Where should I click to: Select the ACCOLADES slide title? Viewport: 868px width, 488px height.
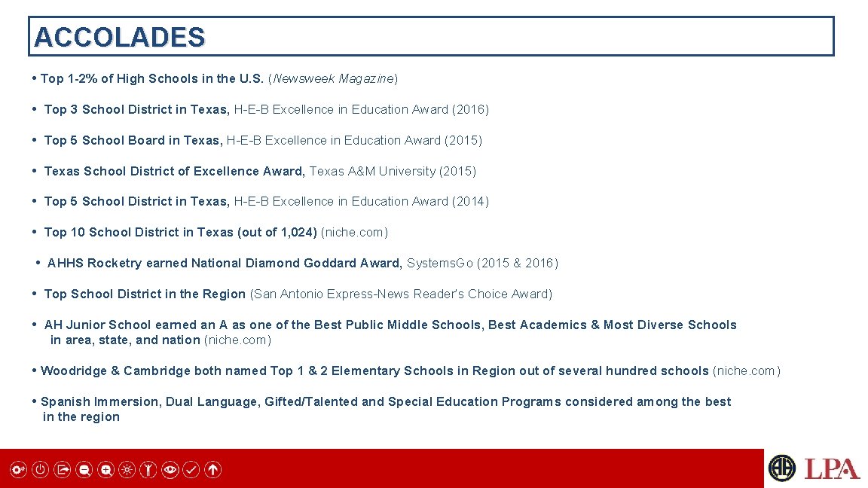[x=120, y=37]
